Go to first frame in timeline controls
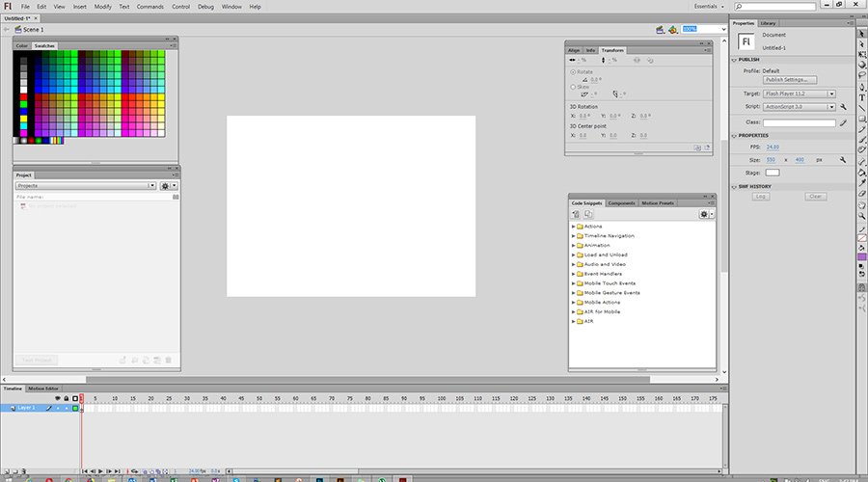 click(x=84, y=471)
